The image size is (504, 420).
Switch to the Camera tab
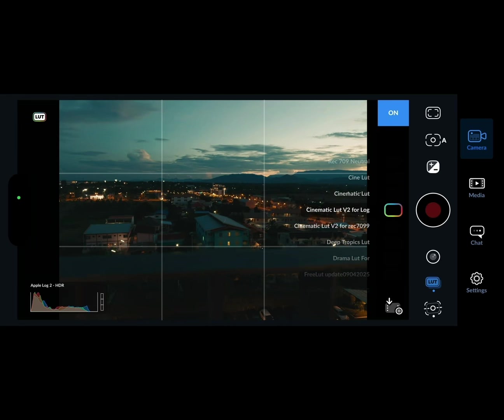coord(476,139)
